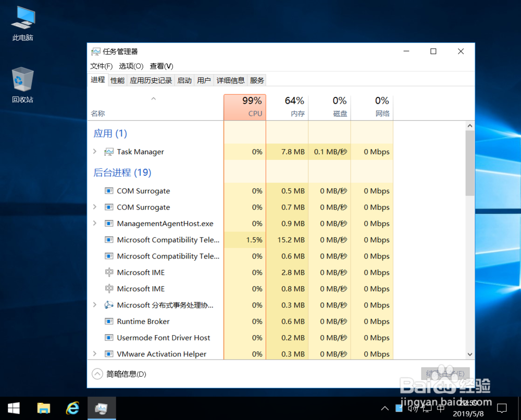The height and width of the screenshot is (420, 521).
Task: Click the 后台进程 (19) group header
Action: (x=122, y=172)
